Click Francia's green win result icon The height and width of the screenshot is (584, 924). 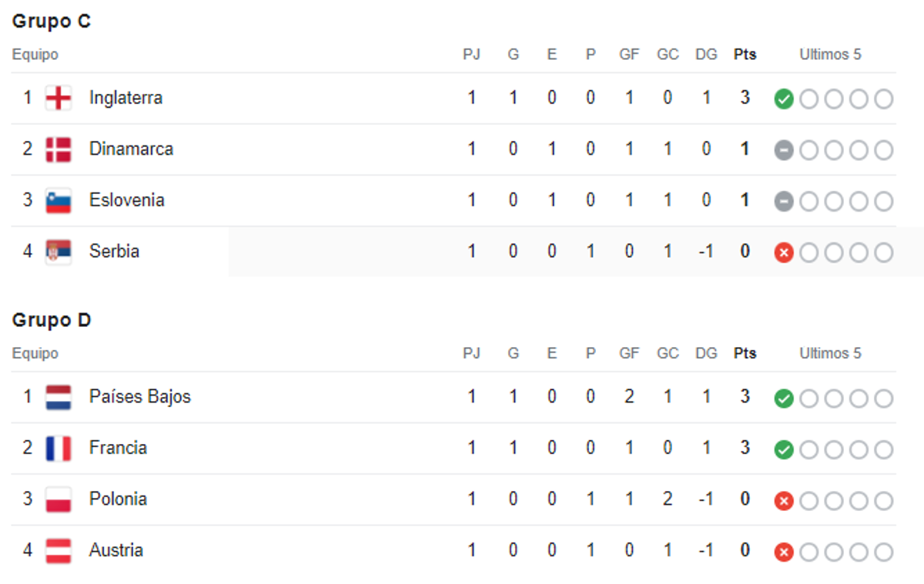point(784,449)
